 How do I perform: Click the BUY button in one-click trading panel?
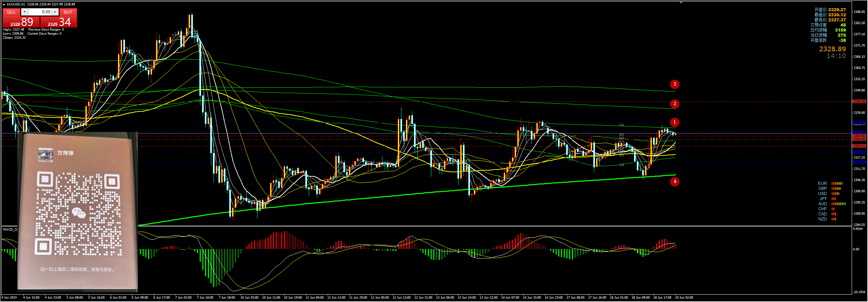(x=68, y=12)
